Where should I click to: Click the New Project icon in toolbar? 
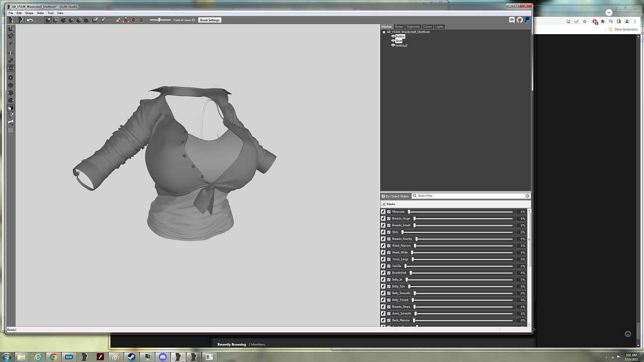[11, 20]
